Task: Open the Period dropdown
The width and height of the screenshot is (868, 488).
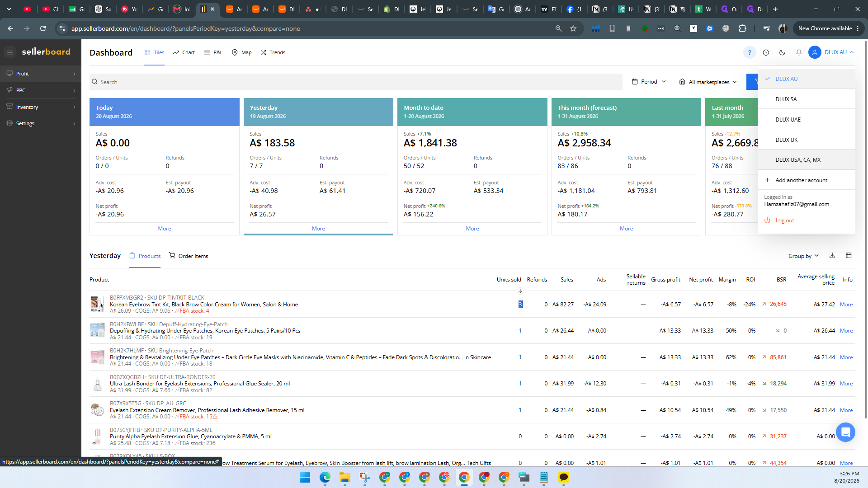Action: pos(649,82)
